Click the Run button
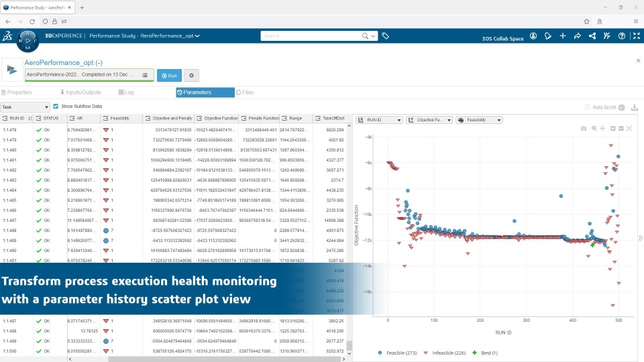Screen dimensions: 644x362 click(169, 76)
